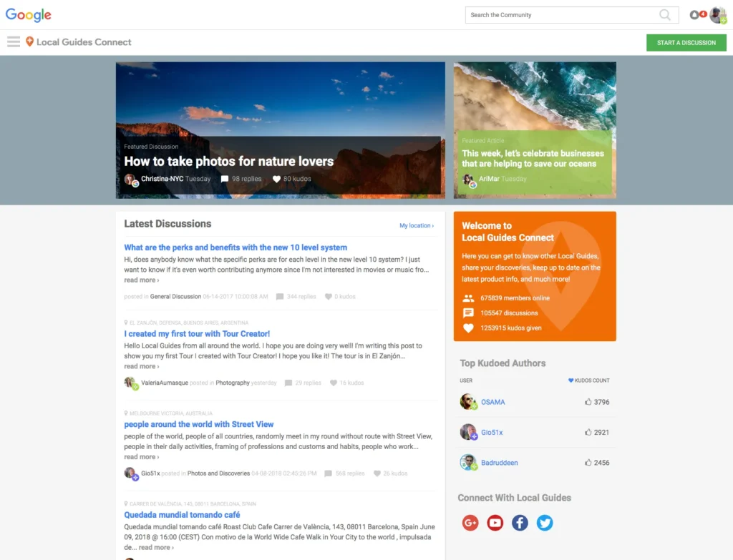This screenshot has height=560, width=733.
Task: Open 'Quedada mundial tomando café' discussion
Action: click(182, 515)
